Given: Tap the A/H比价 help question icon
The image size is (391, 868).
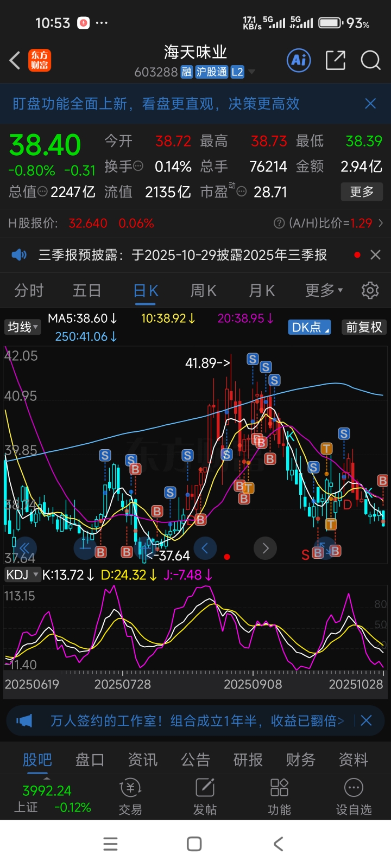Looking at the screenshot, I should coord(279,223).
